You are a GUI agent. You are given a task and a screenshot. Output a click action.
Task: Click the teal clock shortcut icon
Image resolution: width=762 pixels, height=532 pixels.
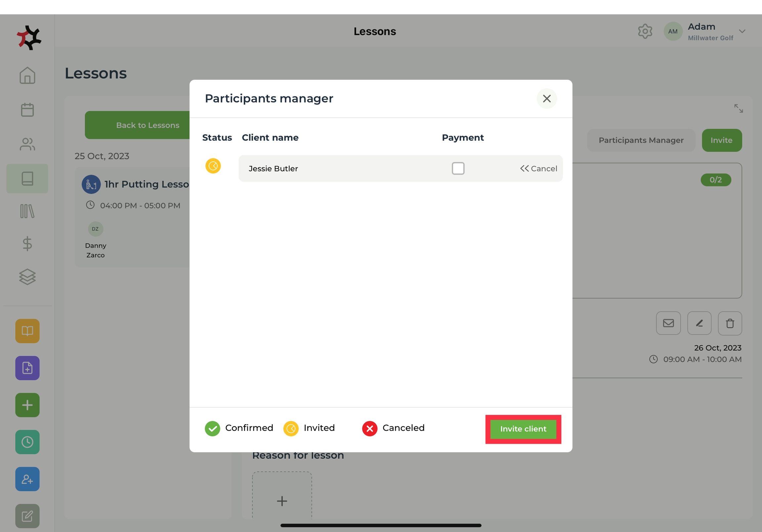pos(27,442)
